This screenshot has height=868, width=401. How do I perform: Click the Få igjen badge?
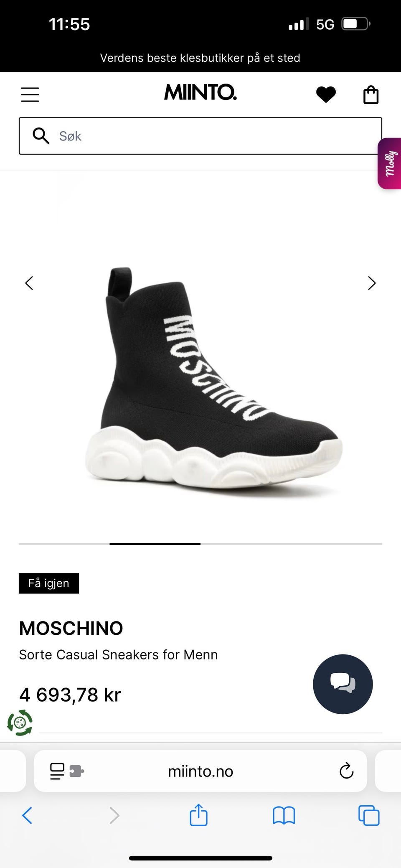click(x=49, y=583)
